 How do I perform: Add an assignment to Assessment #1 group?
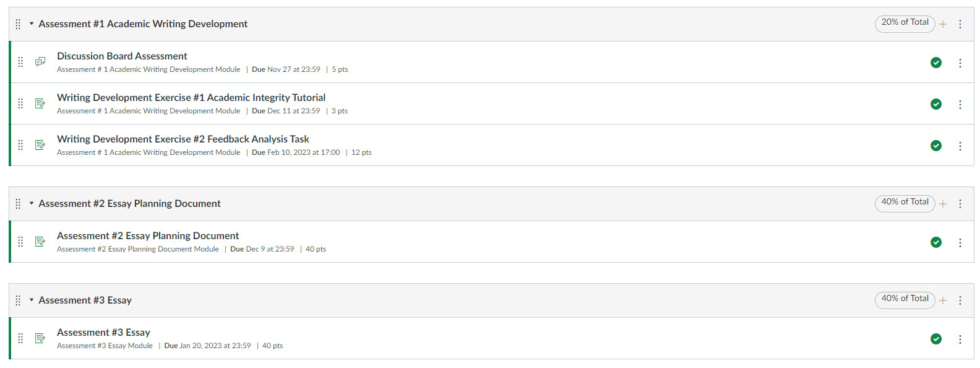point(943,24)
